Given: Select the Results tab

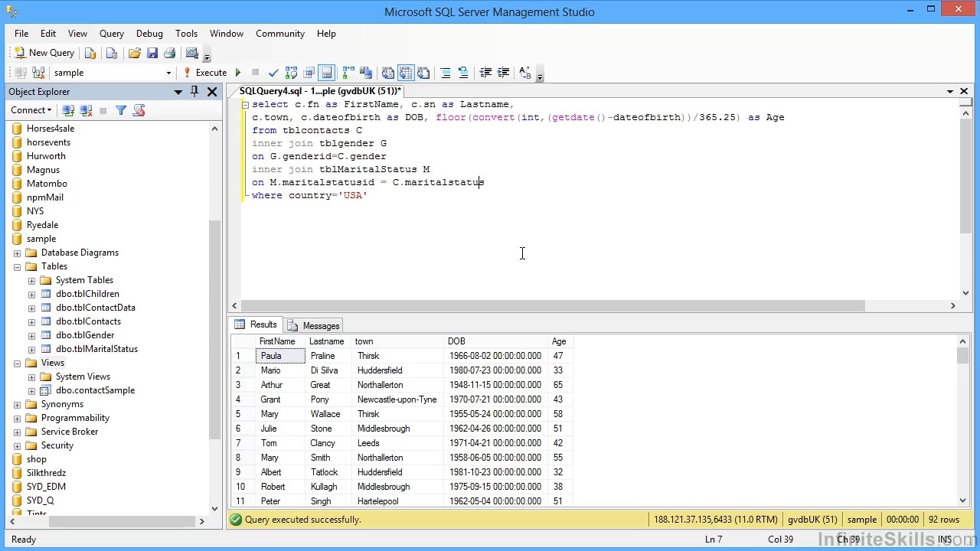Looking at the screenshot, I should pos(256,324).
